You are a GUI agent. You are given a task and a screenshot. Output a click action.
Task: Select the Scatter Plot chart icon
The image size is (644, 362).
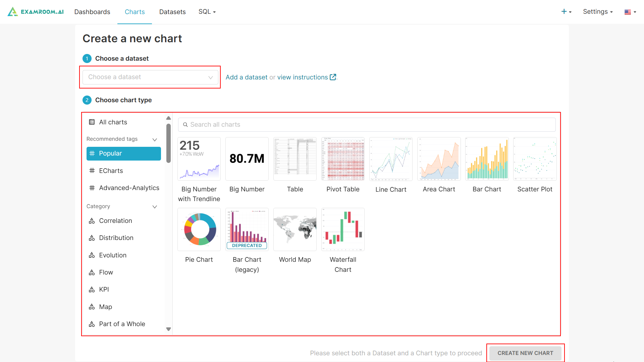(x=535, y=159)
